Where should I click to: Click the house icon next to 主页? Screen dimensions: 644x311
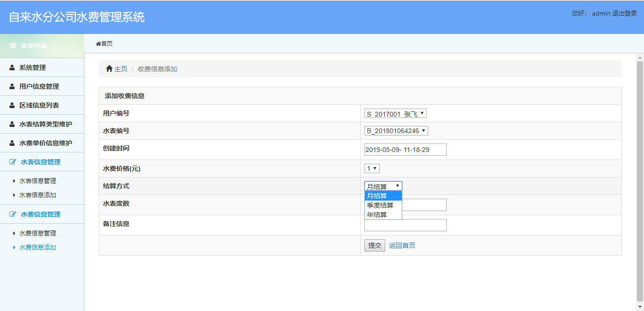point(108,68)
